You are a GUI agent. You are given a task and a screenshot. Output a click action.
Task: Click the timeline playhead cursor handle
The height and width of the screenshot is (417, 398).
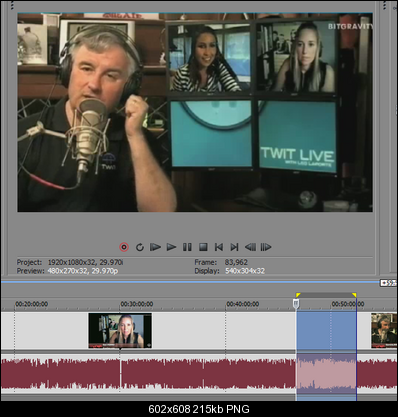296,304
